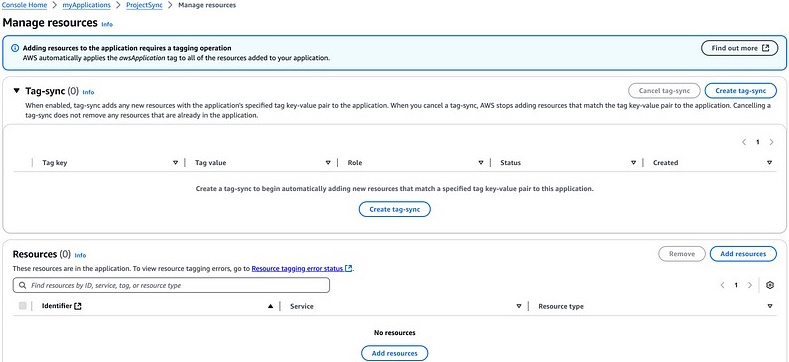The image size is (789, 362).
Task: Collapse the Tag-sync section triangle
Action: pyautogui.click(x=17, y=91)
